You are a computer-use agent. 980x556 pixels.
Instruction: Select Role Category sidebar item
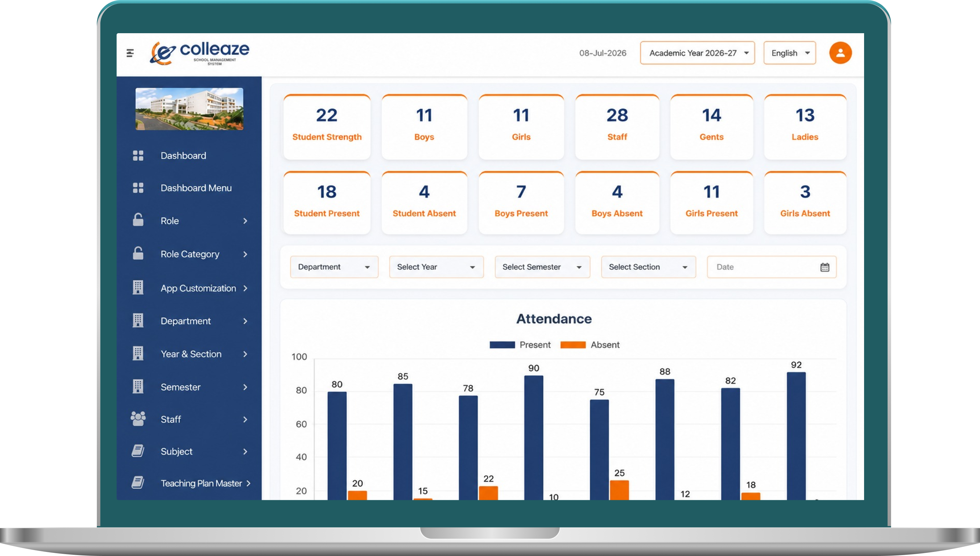(190, 254)
